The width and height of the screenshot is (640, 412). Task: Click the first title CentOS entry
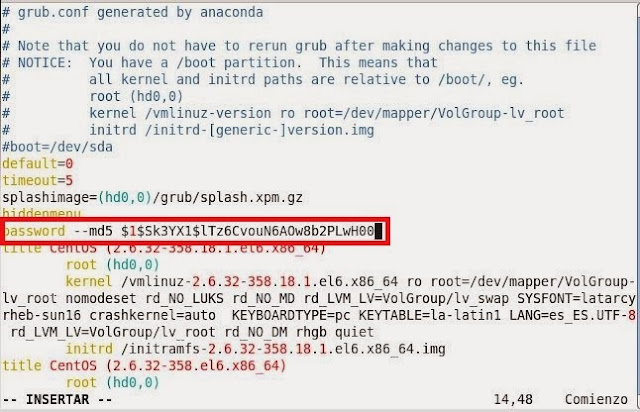point(164,248)
